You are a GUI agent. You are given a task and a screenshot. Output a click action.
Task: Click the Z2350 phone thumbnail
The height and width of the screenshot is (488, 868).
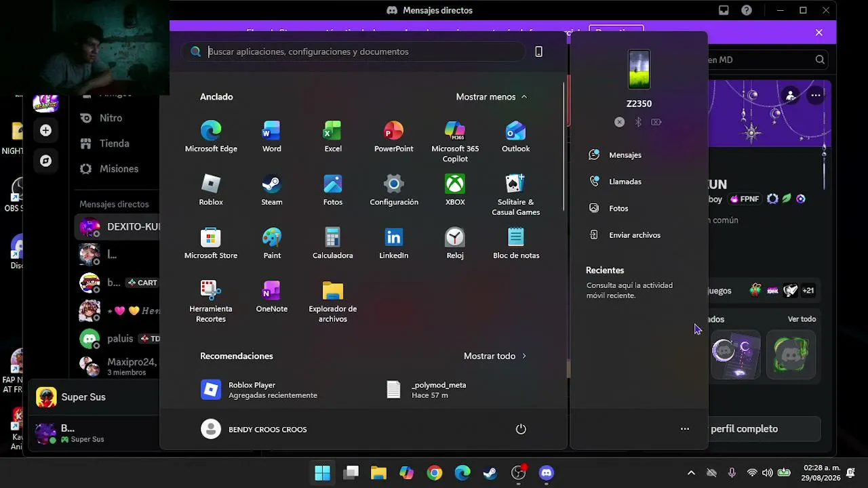point(639,69)
